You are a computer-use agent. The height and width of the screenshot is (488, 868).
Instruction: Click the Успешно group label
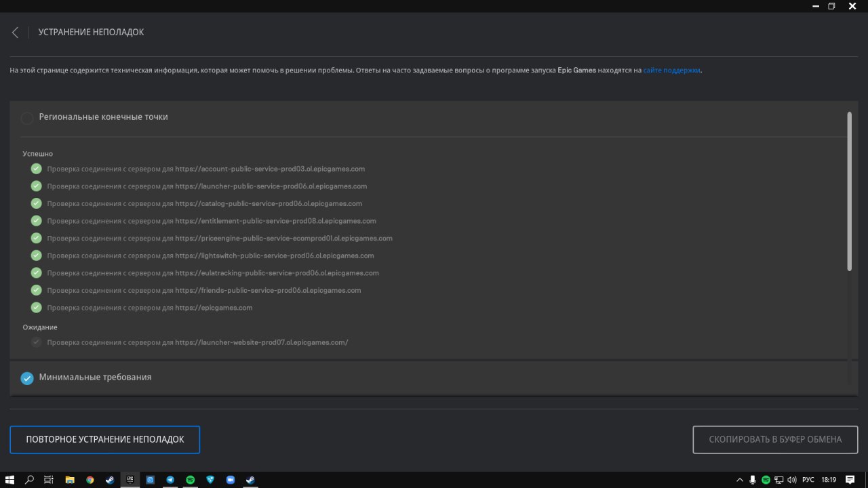[37, 154]
